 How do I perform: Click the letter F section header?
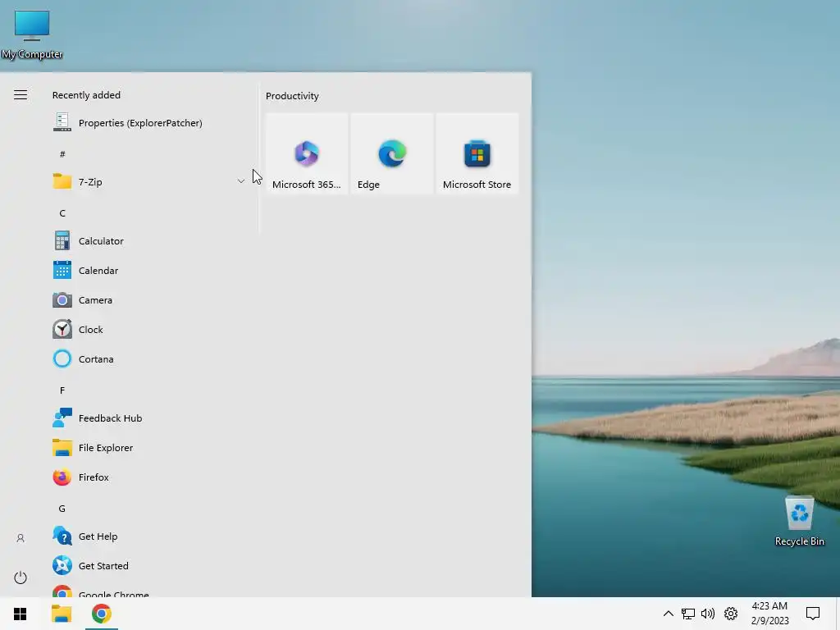62,390
